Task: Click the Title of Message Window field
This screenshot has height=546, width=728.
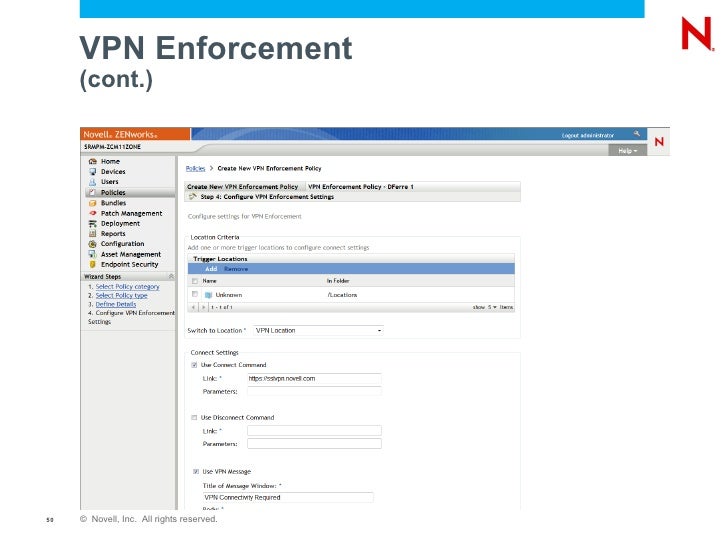Action: click(288, 497)
